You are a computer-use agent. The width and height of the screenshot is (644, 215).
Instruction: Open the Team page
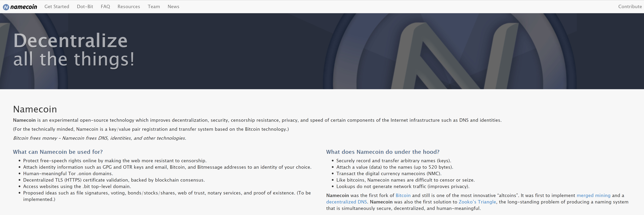154,6
